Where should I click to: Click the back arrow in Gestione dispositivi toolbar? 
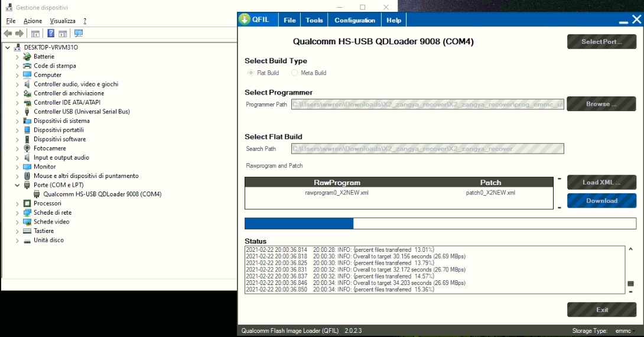click(8, 33)
